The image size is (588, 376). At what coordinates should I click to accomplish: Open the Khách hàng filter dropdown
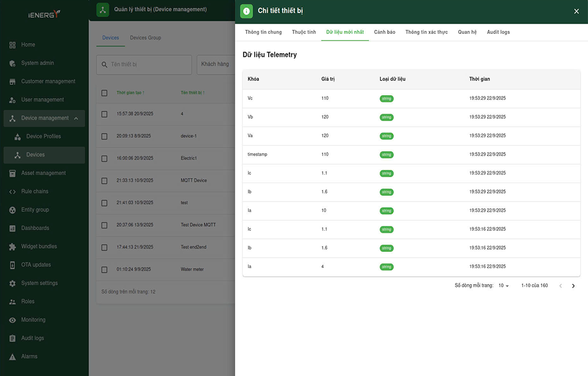pyautogui.click(x=215, y=64)
